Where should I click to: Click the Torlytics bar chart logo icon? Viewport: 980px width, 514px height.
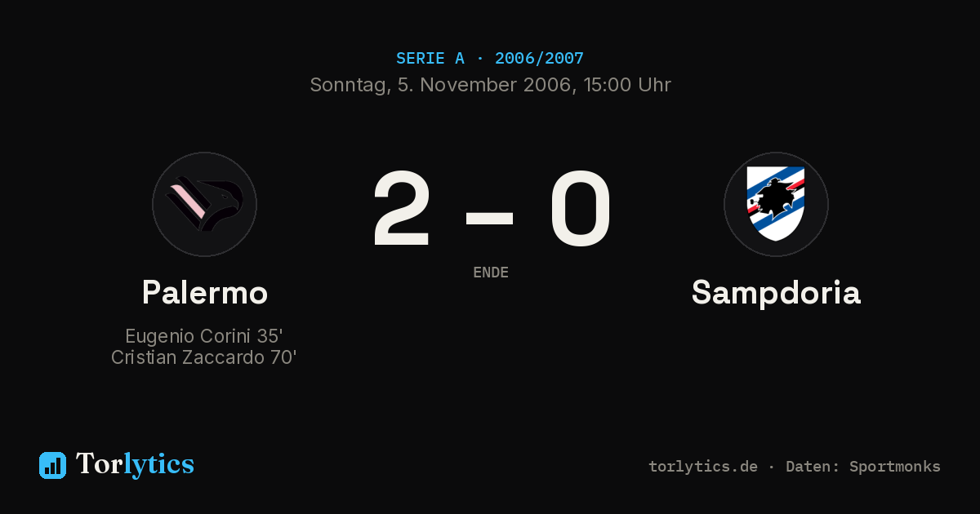52,465
